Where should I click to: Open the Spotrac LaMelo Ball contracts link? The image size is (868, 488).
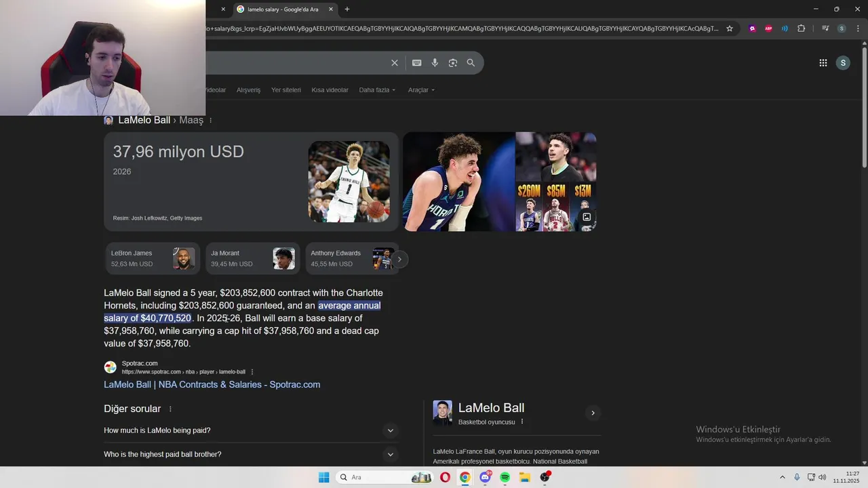click(x=212, y=384)
